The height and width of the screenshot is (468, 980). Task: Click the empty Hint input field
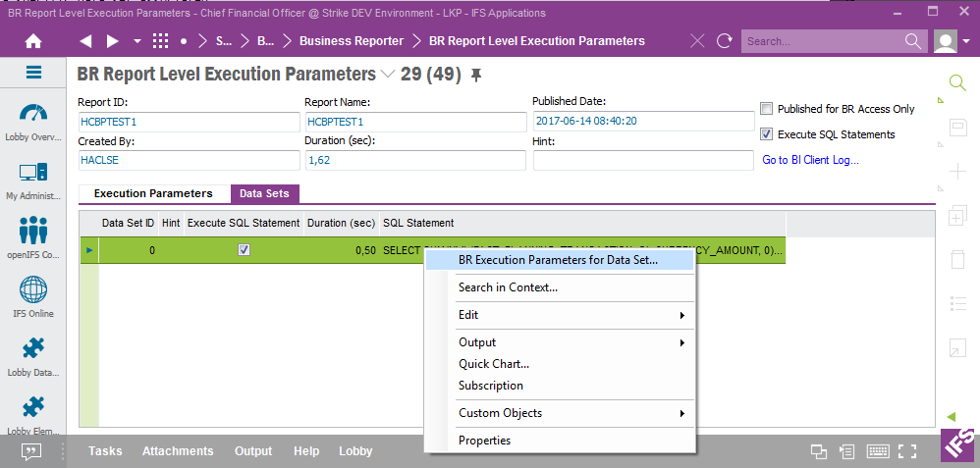click(x=643, y=160)
